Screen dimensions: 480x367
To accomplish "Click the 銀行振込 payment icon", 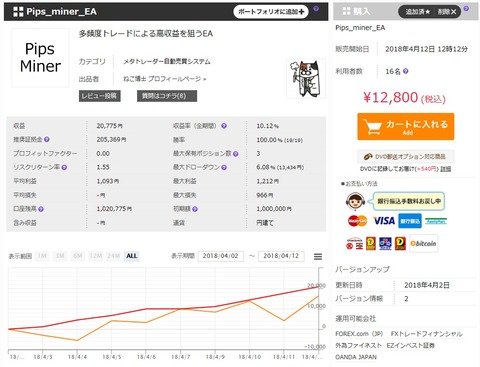I will (410, 221).
